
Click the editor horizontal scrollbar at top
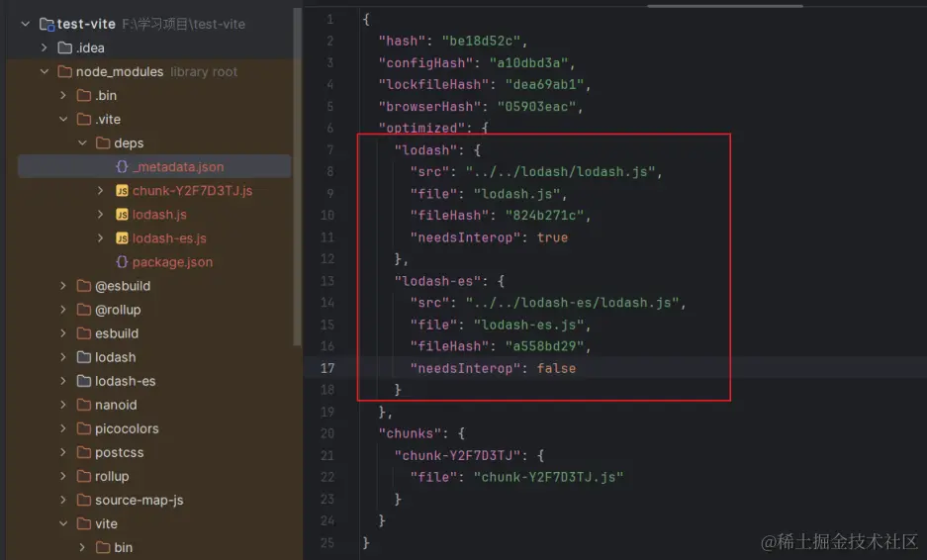pos(725,6)
